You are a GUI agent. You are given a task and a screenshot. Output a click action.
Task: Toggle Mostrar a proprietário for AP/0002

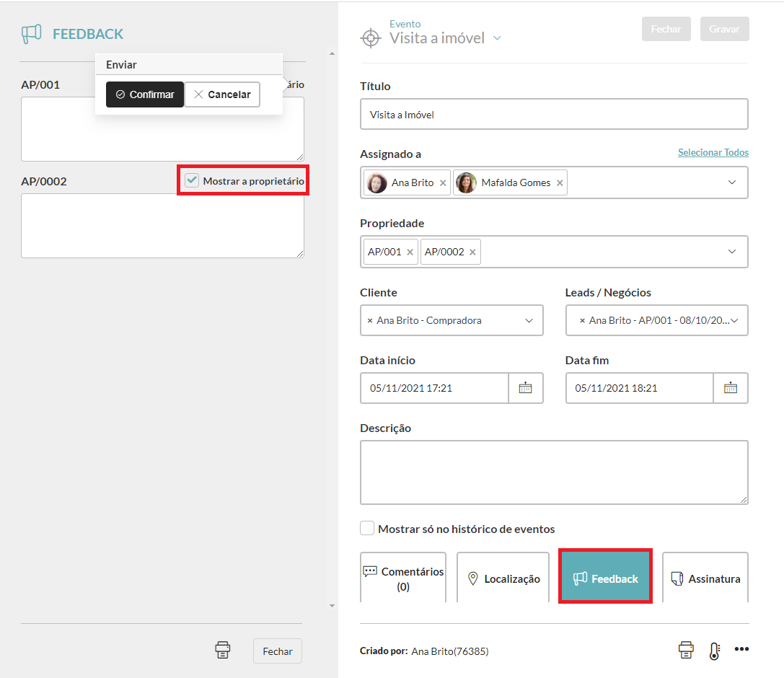[192, 180]
